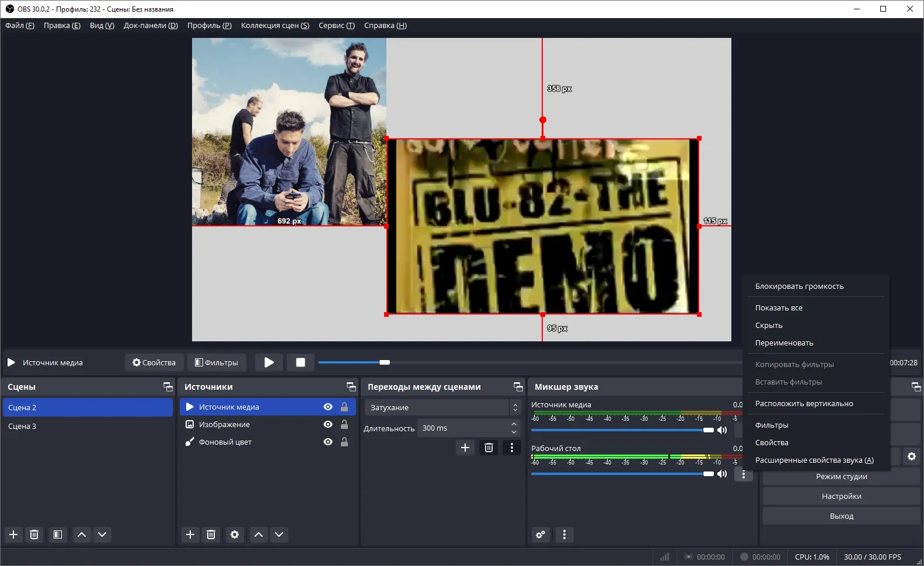Select Сцена 2 in scenes list

[x=88, y=407]
